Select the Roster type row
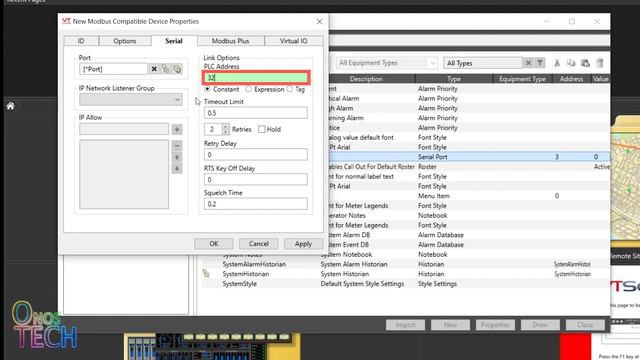640x360 pixels. tap(469, 167)
